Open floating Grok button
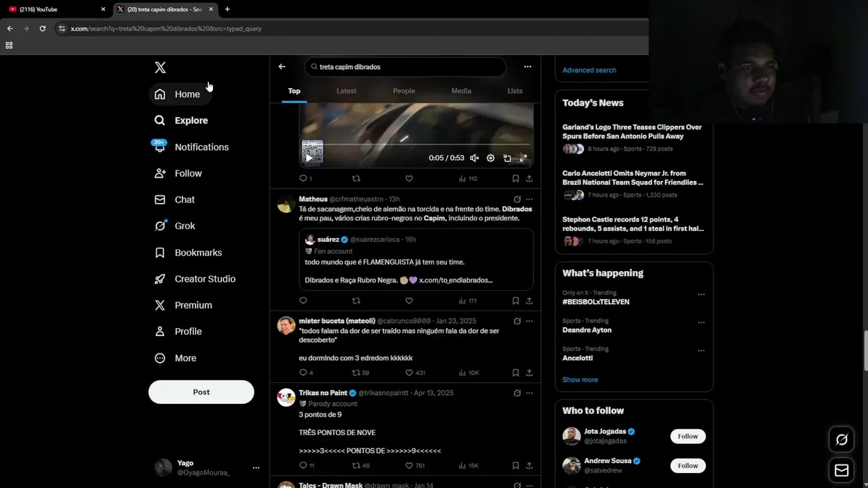 coord(842,440)
